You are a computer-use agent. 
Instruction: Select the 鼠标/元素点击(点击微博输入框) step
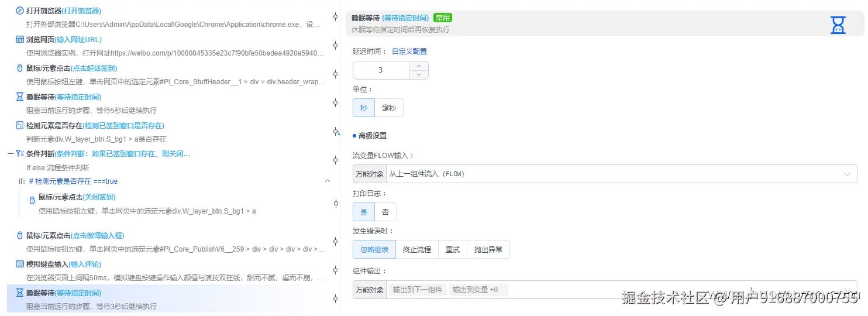pos(75,235)
